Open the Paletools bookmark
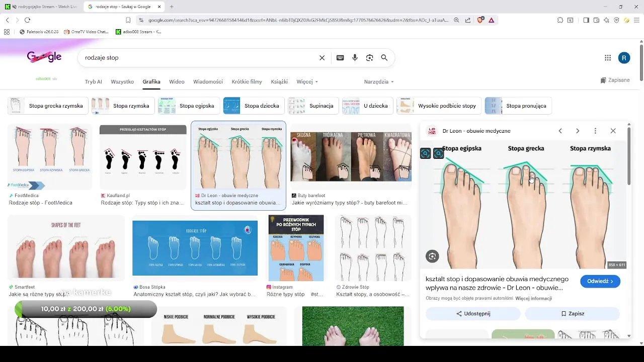The image size is (644, 362). pyautogui.click(x=39, y=32)
